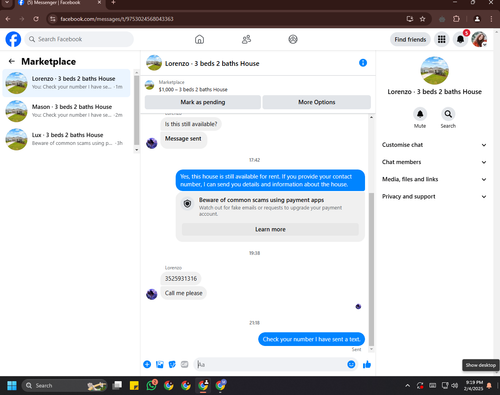Screen dimensions: 500x395
Task: Click the Windows taskbar Search box
Action: click(x=65, y=386)
